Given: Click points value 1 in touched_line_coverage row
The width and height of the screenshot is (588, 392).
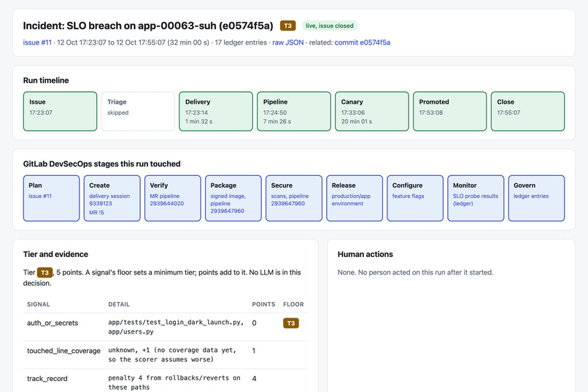Looking at the screenshot, I should [x=254, y=350].
